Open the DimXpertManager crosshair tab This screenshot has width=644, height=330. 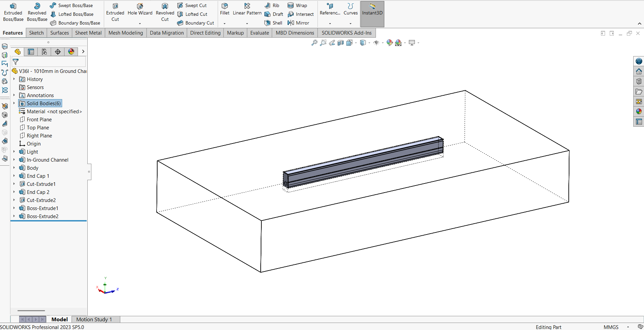pos(58,52)
